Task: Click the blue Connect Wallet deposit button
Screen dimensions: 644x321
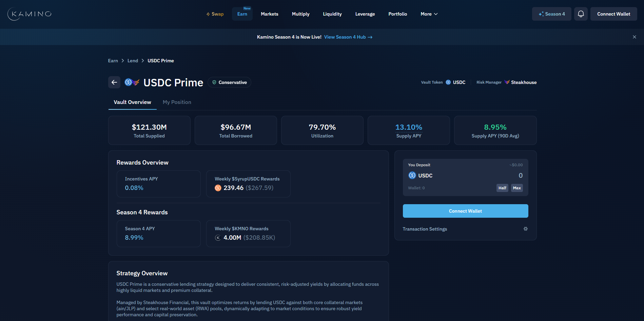Action: coord(465,211)
